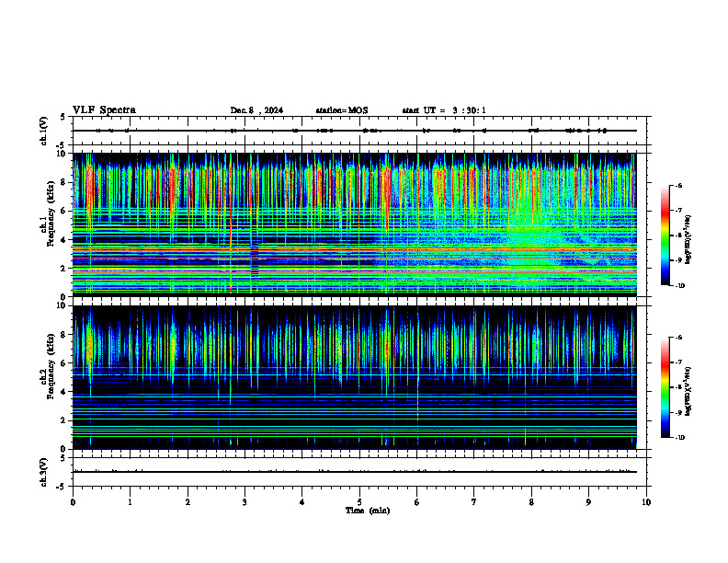Click the "-6" label on ch.1 colorbar

[678, 185]
